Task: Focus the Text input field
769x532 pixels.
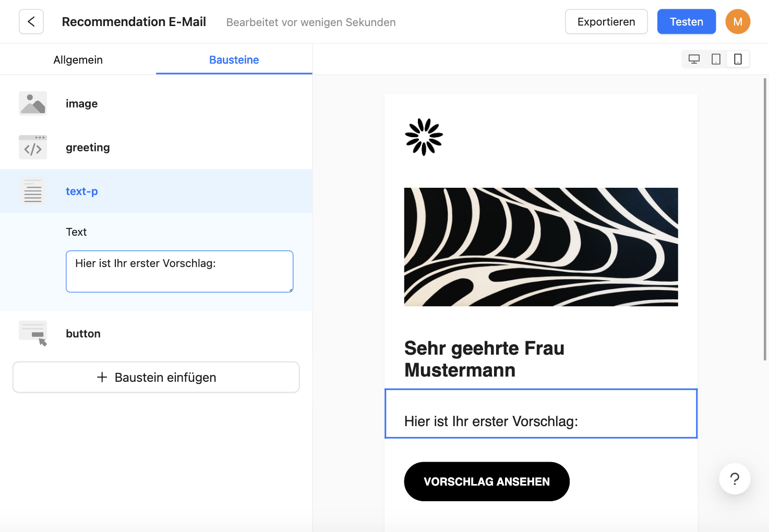Action: click(179, 271)
